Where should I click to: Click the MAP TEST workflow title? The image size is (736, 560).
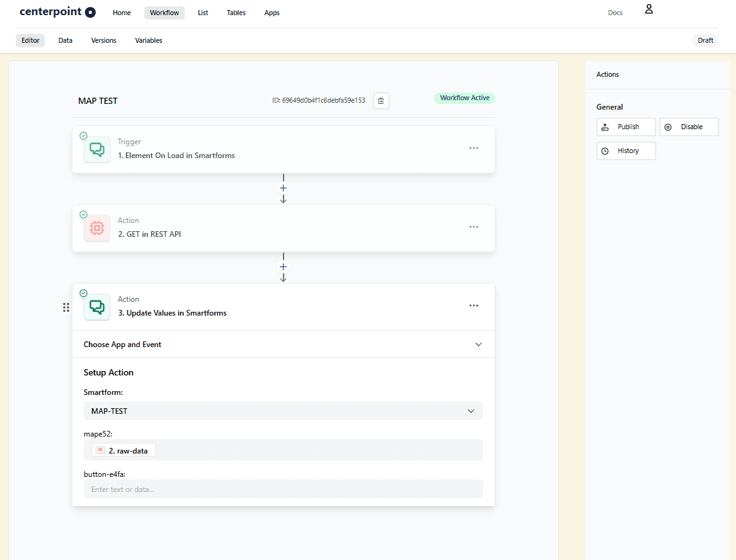(x=98, y=101)
